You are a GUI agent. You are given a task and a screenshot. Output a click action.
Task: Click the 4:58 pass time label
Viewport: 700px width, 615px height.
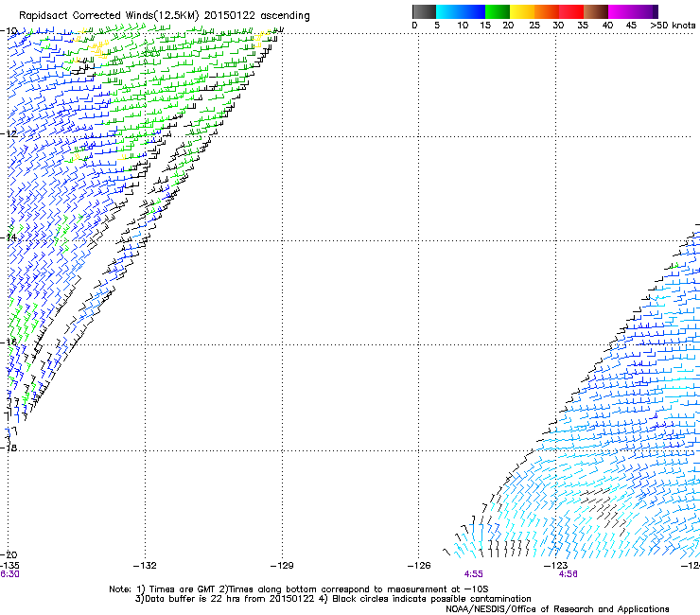click(568, 574)
